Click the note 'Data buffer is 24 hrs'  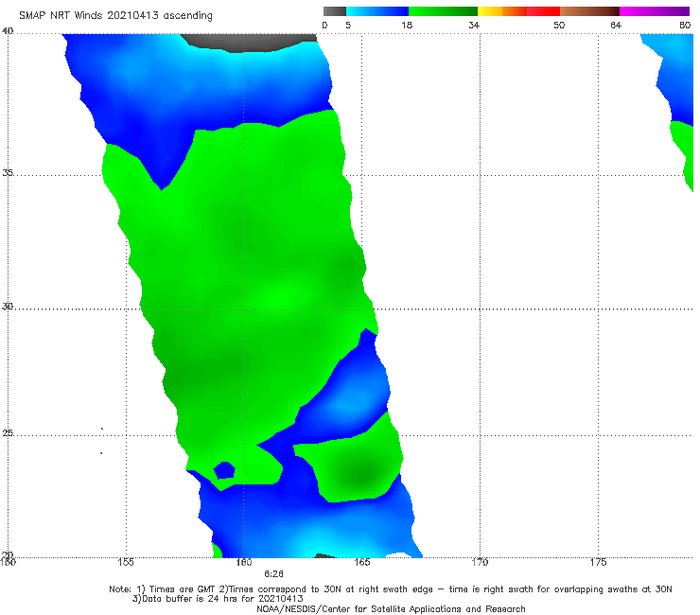(191, 599)
